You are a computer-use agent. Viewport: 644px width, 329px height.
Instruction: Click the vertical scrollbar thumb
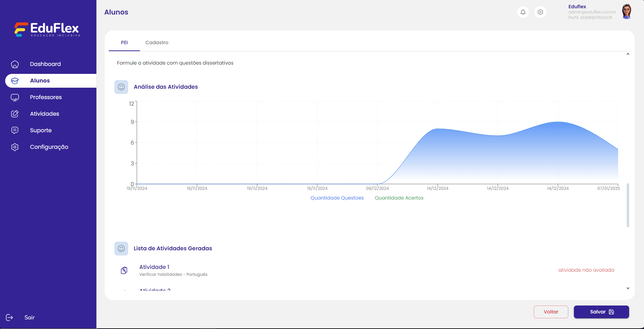click(x=628, y=205)
